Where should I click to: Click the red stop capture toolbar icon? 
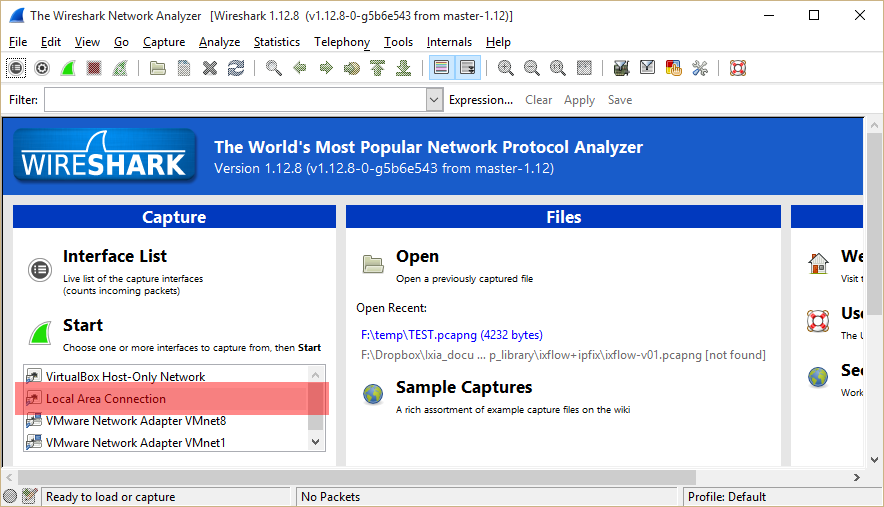94,68
